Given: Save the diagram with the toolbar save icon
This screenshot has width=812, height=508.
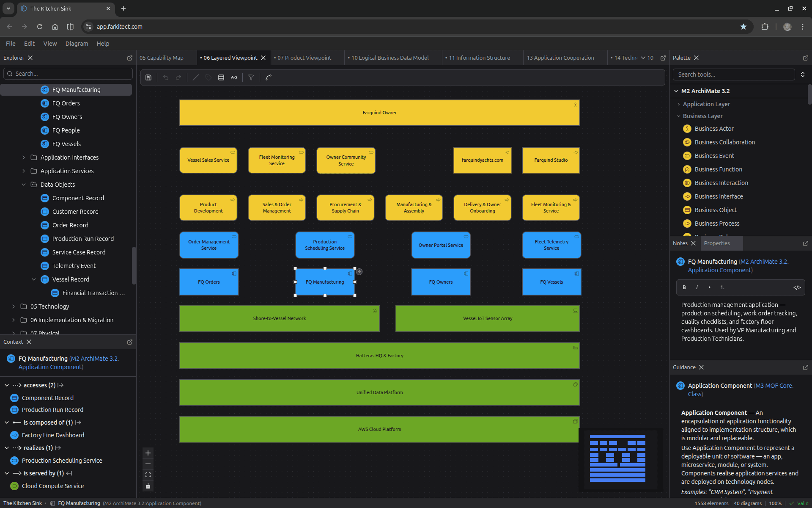Looking at the screenshot, I should (148, 77).
